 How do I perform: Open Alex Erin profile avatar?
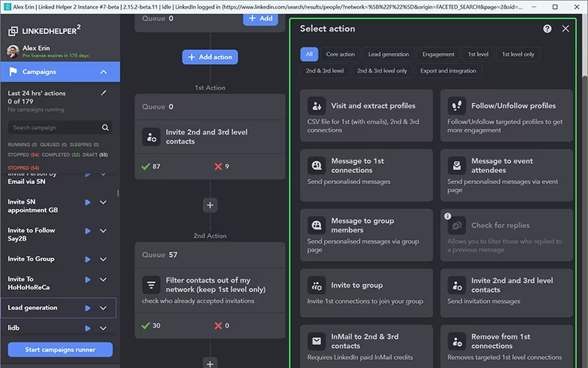pos(12,52)
